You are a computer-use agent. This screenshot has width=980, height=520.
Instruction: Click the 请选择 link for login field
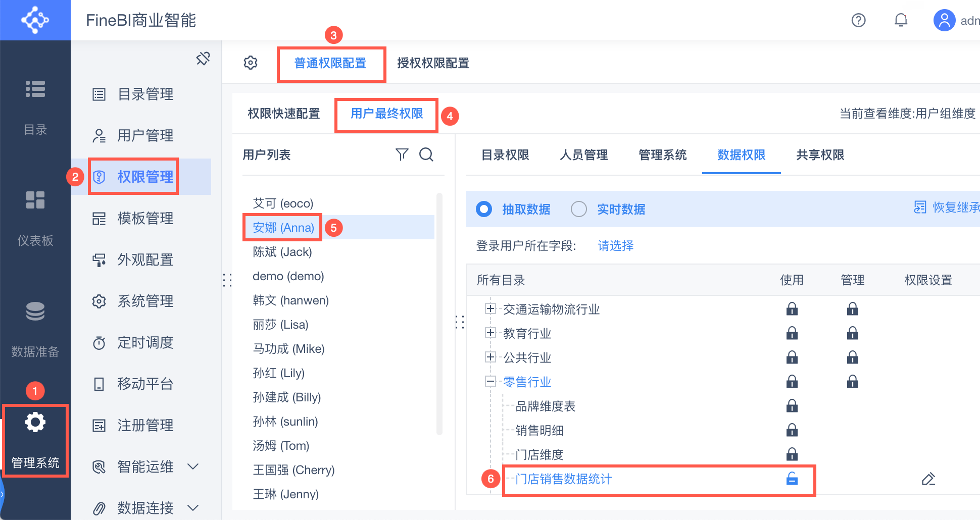[615, 246]
